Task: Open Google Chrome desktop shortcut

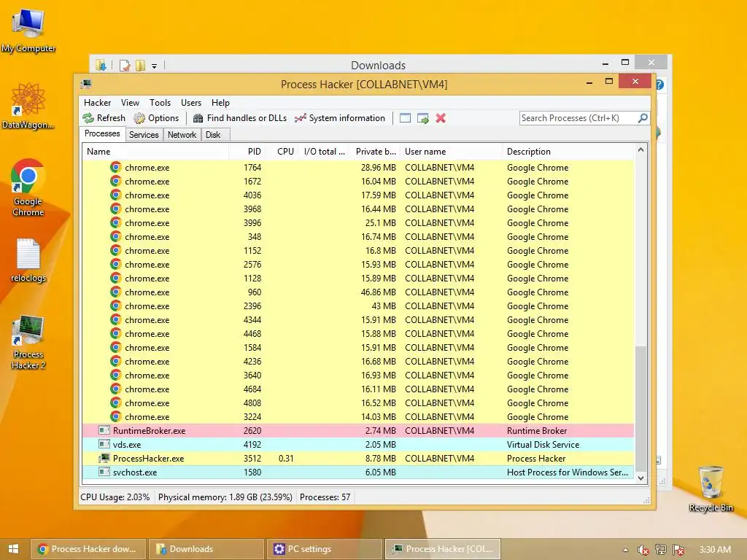Action: pos(28,187)
